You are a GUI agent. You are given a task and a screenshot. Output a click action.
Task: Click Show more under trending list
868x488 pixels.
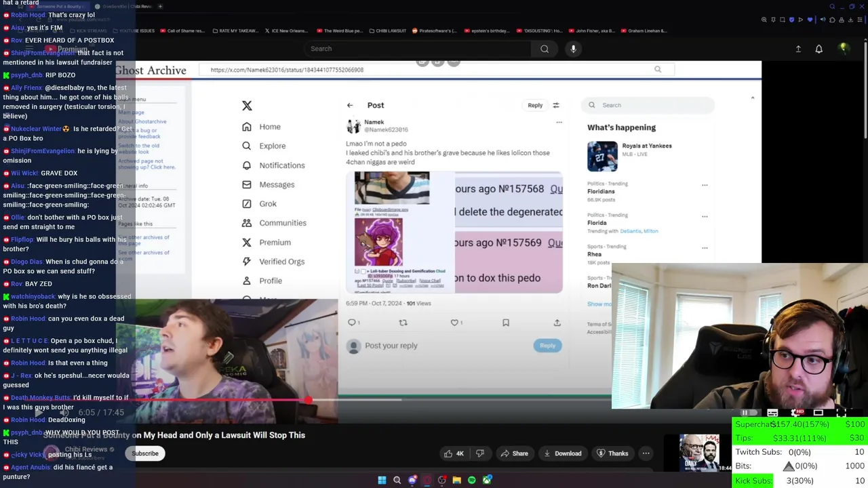pyautogui.click(x=599, y=304)
